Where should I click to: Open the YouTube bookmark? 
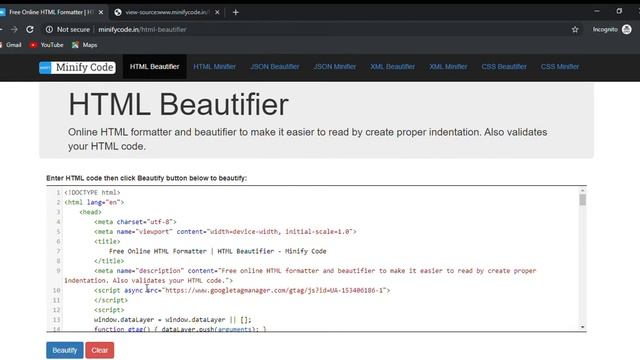pos(47,45)
